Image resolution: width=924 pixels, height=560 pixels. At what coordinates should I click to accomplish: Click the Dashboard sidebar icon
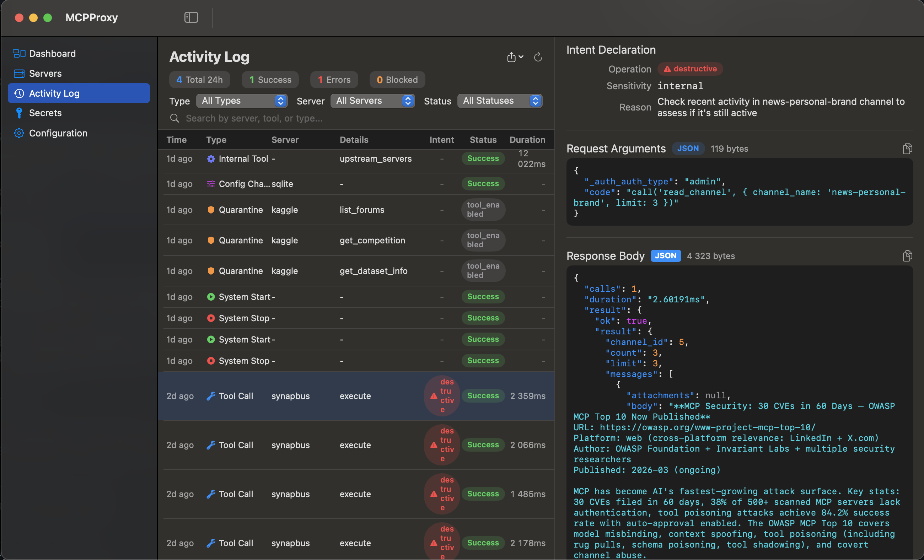19,54
